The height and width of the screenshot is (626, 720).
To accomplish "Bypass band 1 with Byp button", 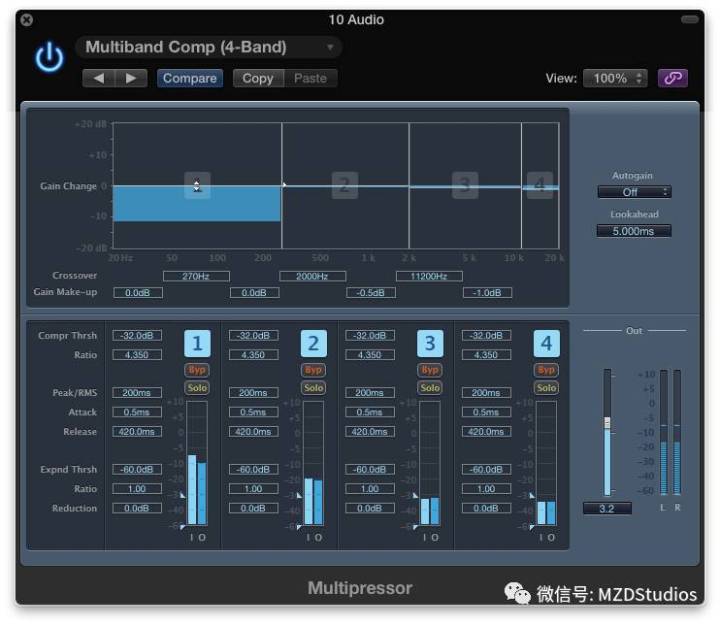I will coord(197,370).
